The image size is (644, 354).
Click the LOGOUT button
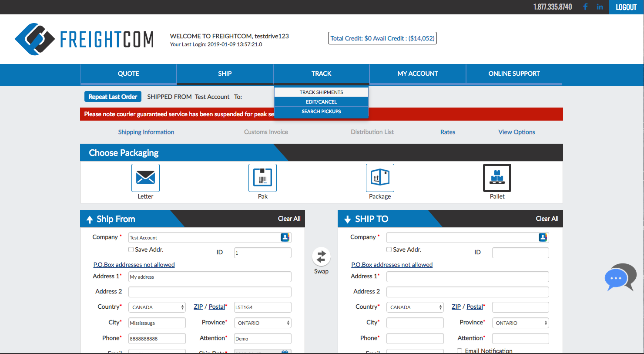pos(626,7)
